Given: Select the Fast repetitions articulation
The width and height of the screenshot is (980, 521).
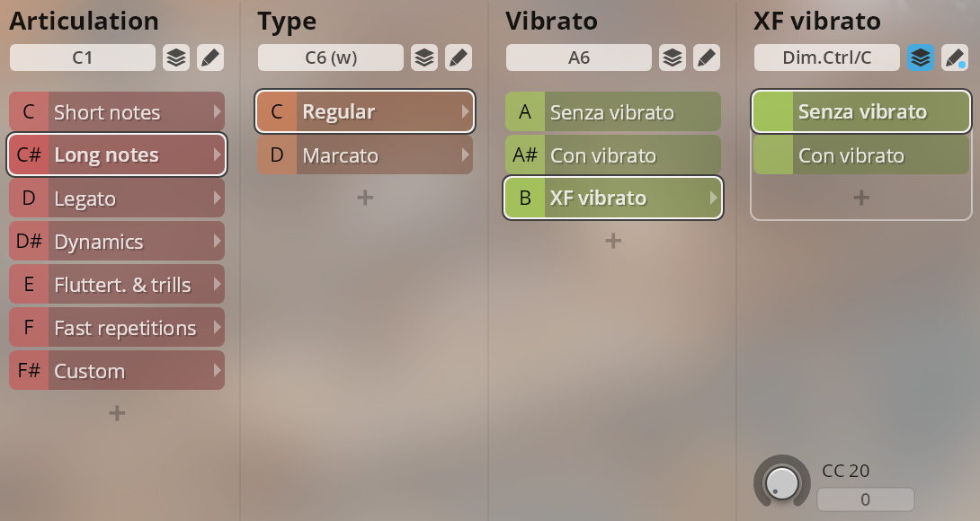Looking at the screenshot, I should click(x=117, y=327).
